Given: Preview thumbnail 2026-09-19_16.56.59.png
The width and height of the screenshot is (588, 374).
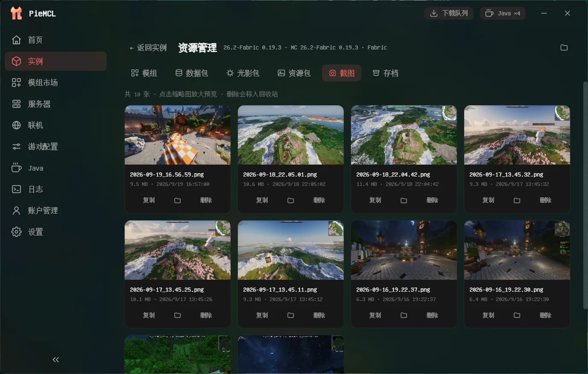Looking at the screenshot, I should [178, 135].
